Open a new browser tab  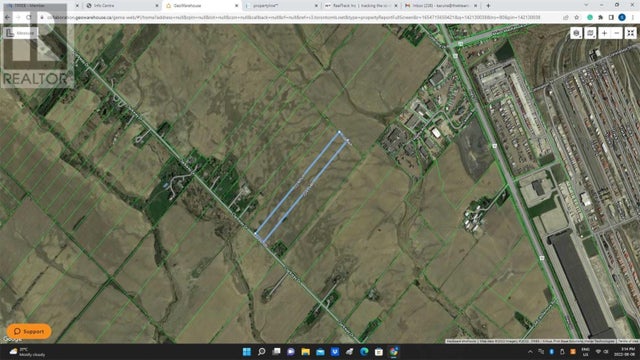coord(488,6)
